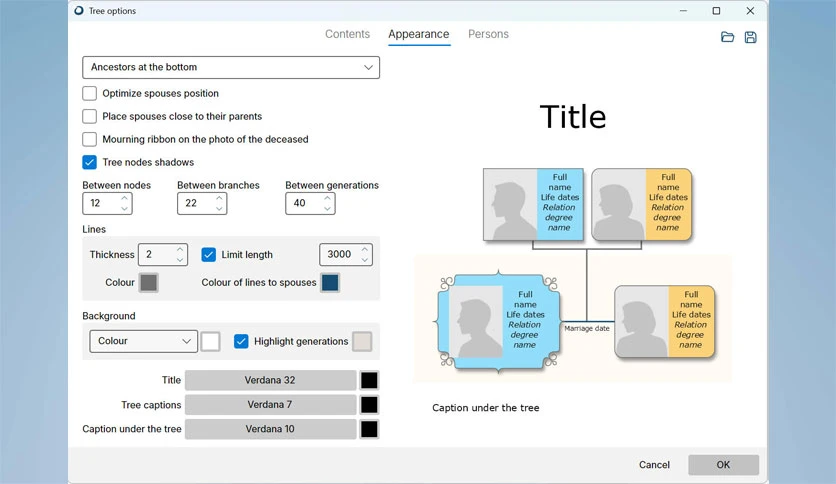This screenshot has width=836, height=484.
Task: Pick the Title font black colour swatch
Action: click(369, 380)
